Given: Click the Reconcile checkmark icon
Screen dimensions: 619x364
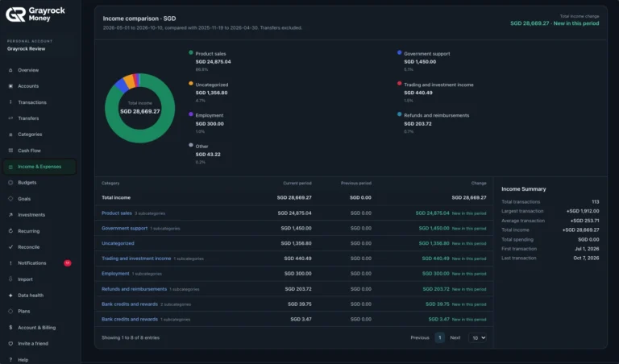Looking at the screenshot, I should click(10, 247).
